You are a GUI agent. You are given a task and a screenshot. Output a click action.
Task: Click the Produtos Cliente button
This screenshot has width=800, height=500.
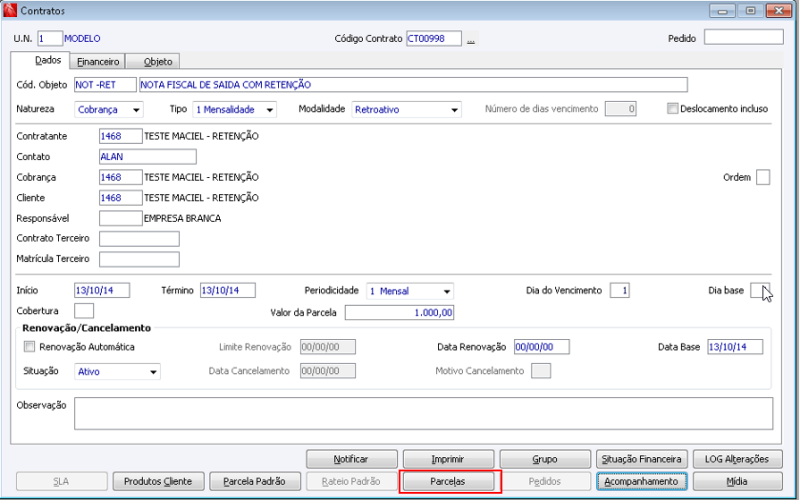coord(158,481)
